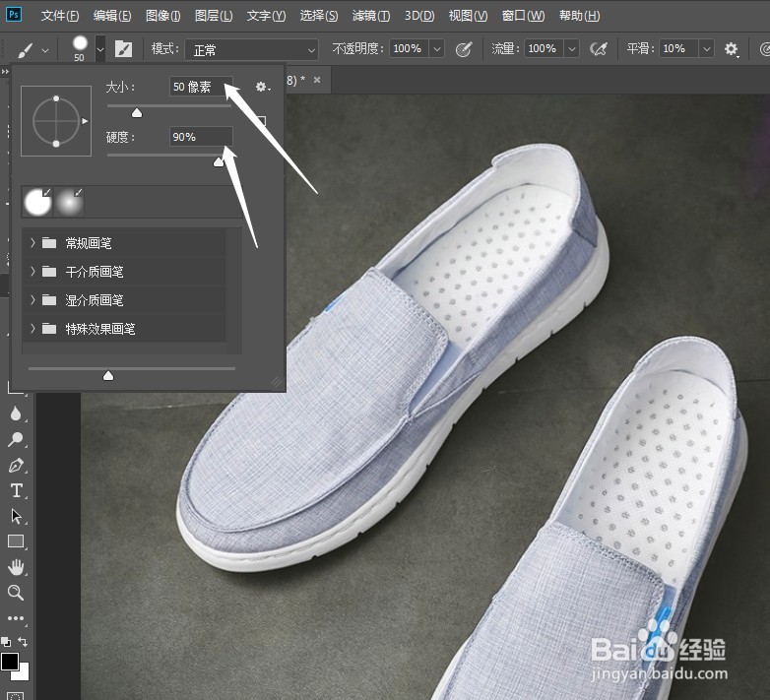770x700 pixels.
Task: Open the tool preset picker arrow
Action: coord(45,50)
